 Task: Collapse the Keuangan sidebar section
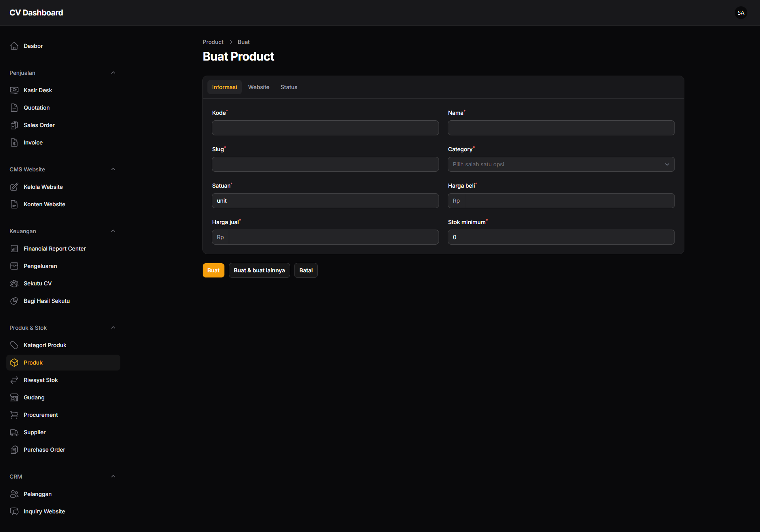(113, 231)
